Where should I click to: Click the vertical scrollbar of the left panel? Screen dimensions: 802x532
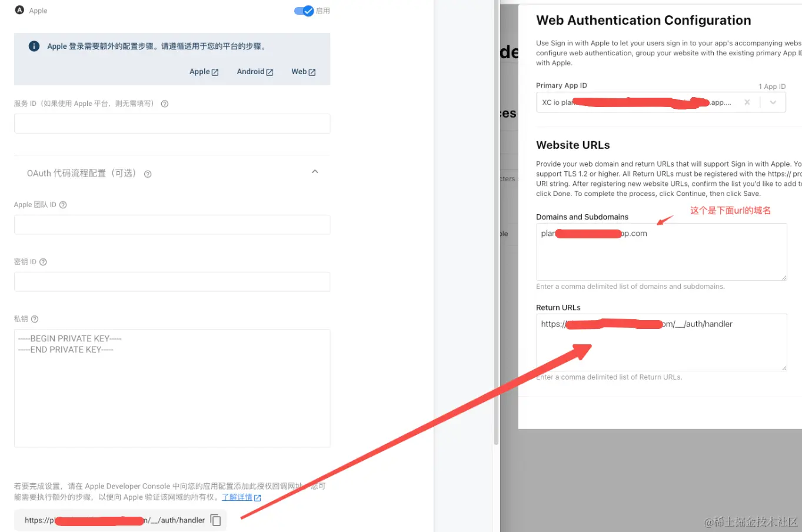pos(496,224)
